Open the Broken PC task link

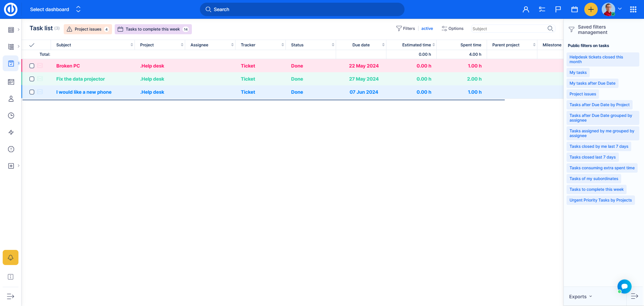coord(68,66)
